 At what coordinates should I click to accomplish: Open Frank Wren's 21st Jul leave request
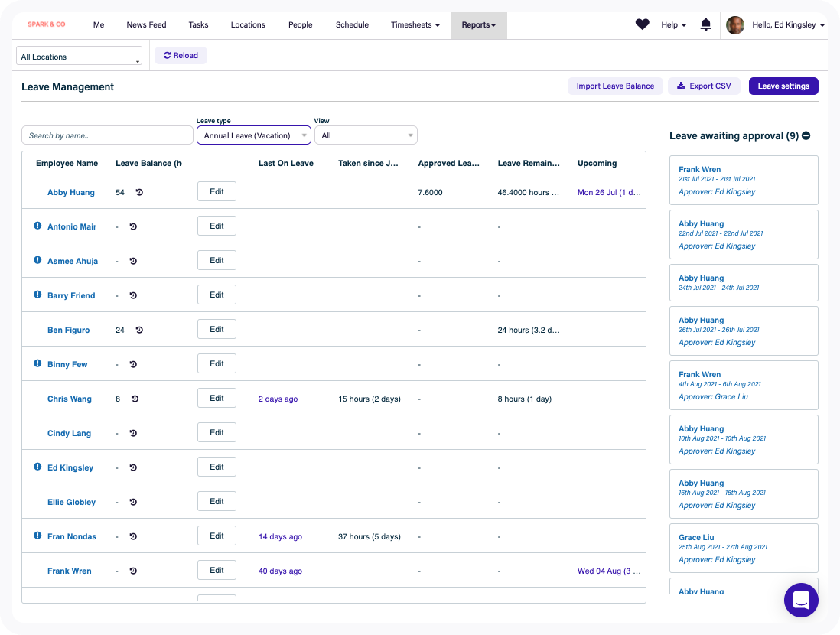[743, 180]
